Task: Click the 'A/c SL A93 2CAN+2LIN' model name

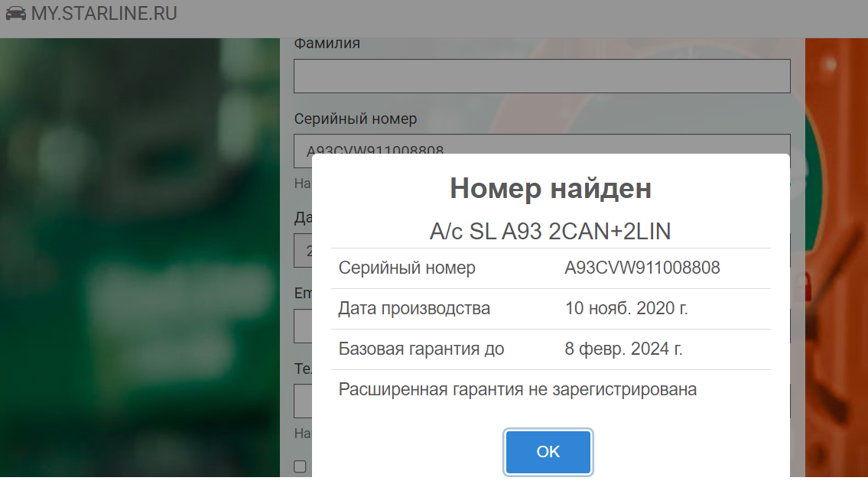Action: click(550, 232)
